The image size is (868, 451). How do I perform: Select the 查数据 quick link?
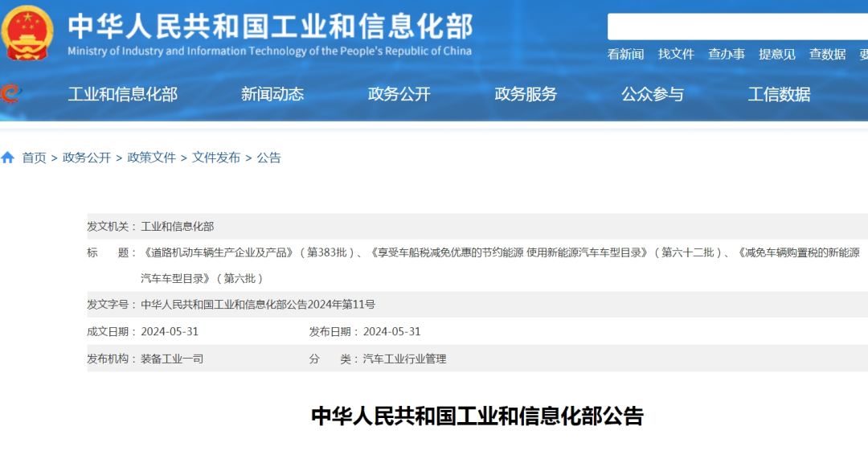coord(827,55)
